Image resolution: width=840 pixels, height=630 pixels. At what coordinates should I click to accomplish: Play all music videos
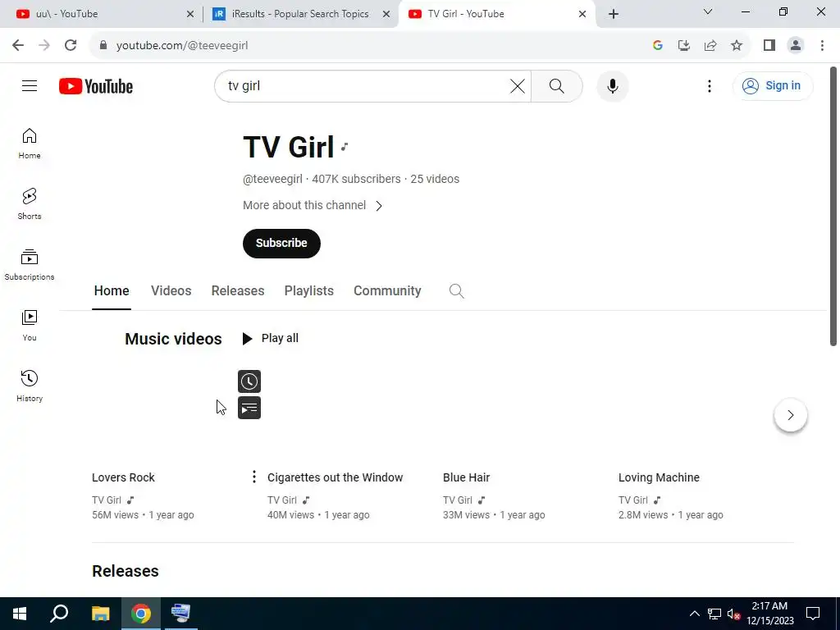271,339
